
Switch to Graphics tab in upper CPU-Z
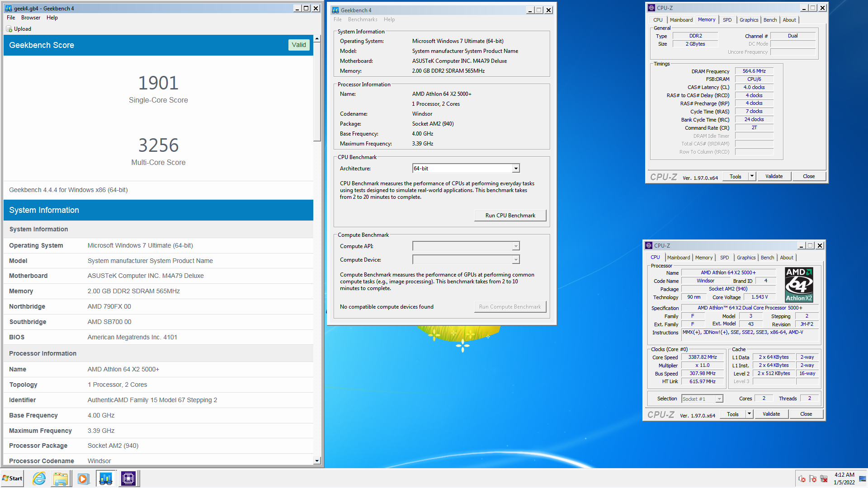(x=749, y=20)
